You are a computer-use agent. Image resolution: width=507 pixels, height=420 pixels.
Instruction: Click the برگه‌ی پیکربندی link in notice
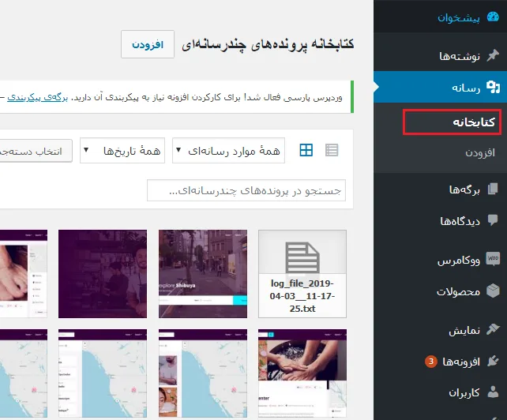pos(37,97)
